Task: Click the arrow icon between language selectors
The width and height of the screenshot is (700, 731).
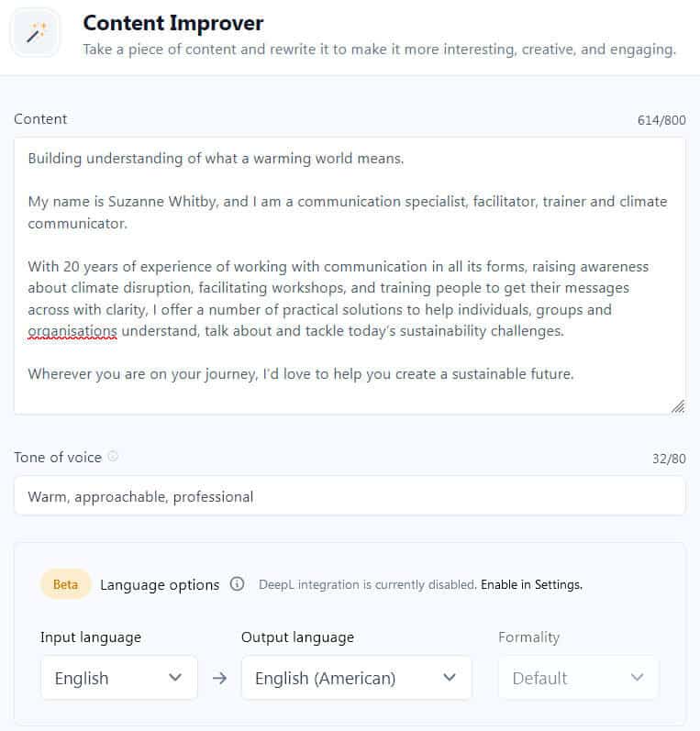Action: point(219,679)
